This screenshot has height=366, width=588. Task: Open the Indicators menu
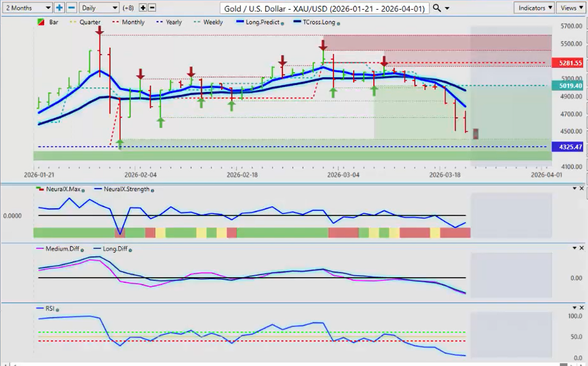coord(535,8)
